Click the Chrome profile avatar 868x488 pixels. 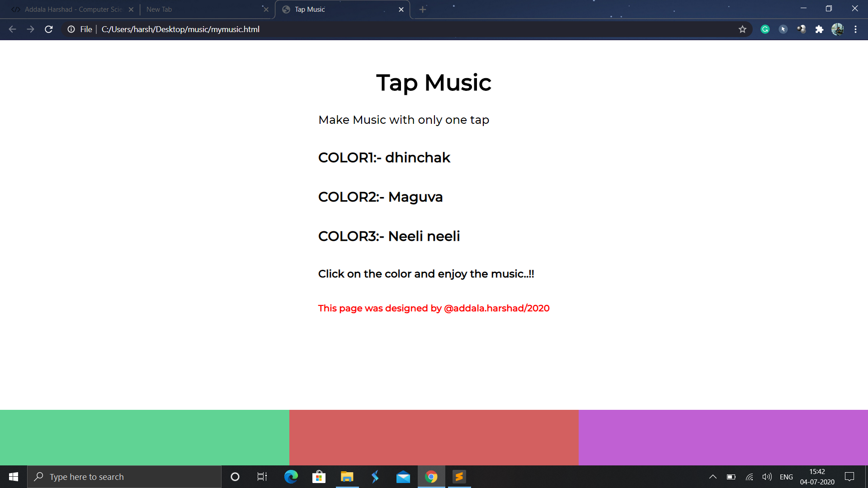[837, 29]
